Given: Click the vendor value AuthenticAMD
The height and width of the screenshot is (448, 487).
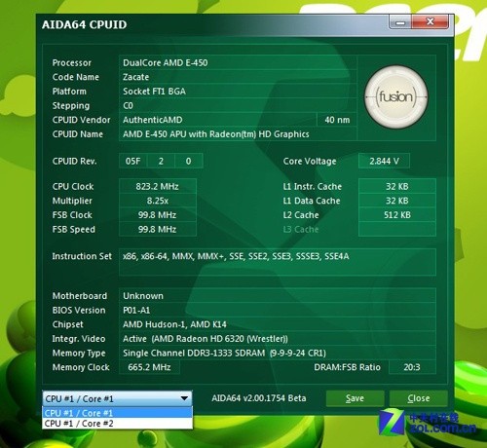Looking at the screenshot, I should [218, 120].
